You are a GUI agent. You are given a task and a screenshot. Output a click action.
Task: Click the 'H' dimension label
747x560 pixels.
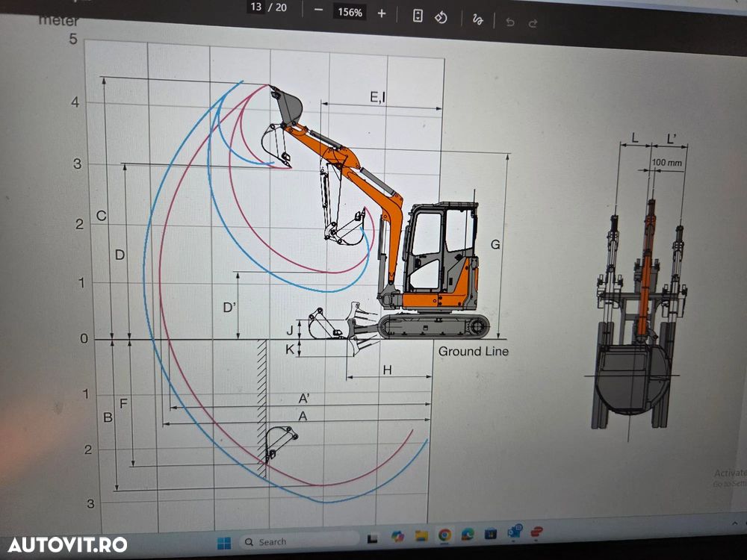(387, 370)
